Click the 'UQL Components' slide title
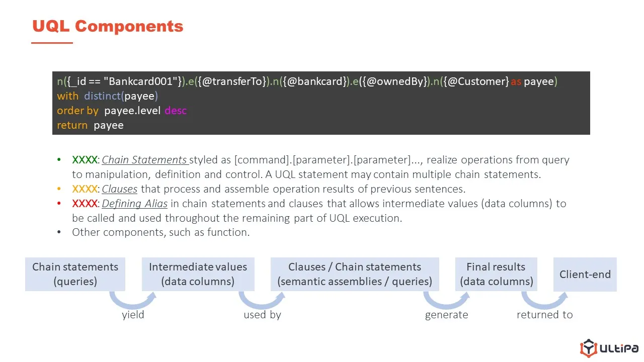The width and height of the screenshot is (644, 362). 108,26
